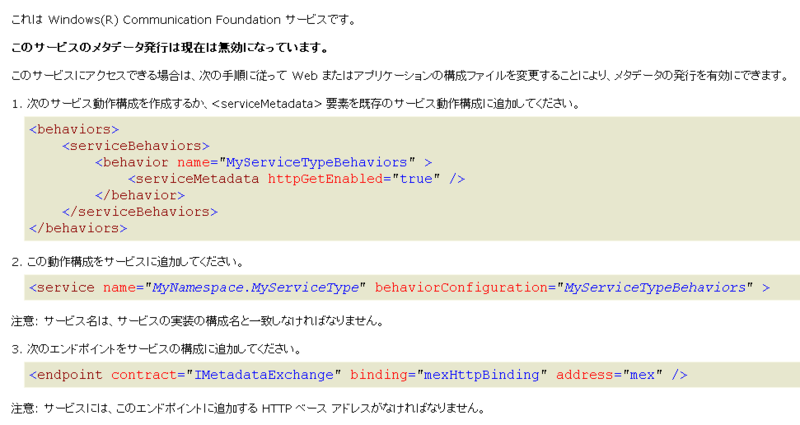This screenshot has height=425, width=800.
Task: Click 'MyNamespace.MyServiceType' in the service line
Action: pyautogui.click(x=255, y=288)
